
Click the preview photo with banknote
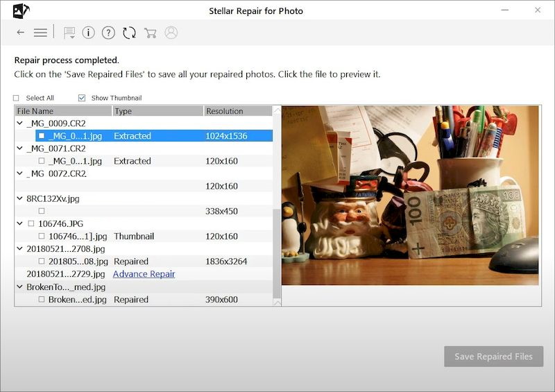tap(410, 195)
